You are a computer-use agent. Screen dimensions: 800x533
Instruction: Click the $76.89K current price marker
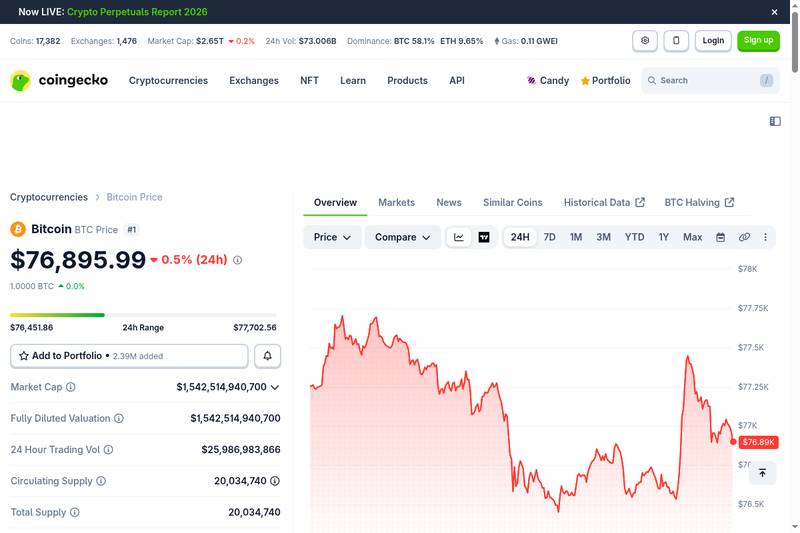(x=758, y=442)
